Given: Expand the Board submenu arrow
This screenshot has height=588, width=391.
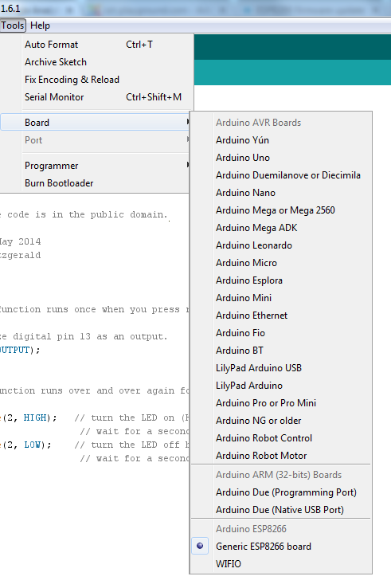Looking at the screenshot, I should (187, 122).
